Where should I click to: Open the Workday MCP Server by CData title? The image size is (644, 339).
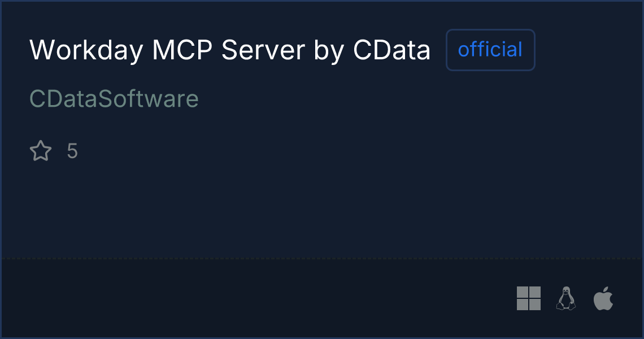(230, 50)
